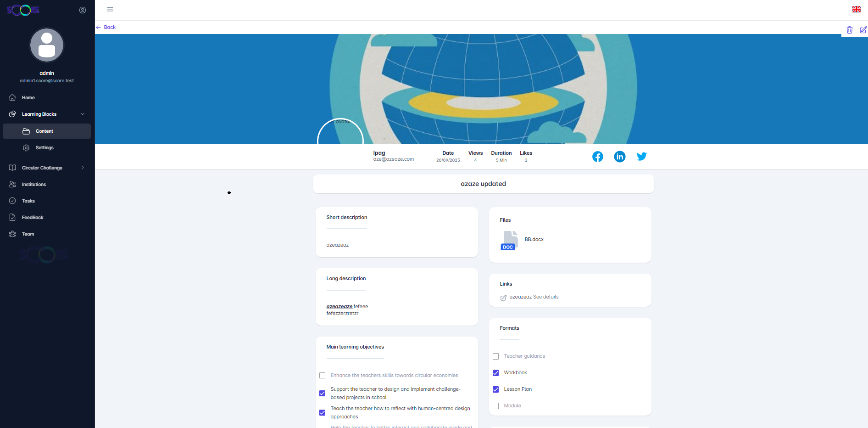
Task: Open the Institutions menu item
Action: (34, 185)
